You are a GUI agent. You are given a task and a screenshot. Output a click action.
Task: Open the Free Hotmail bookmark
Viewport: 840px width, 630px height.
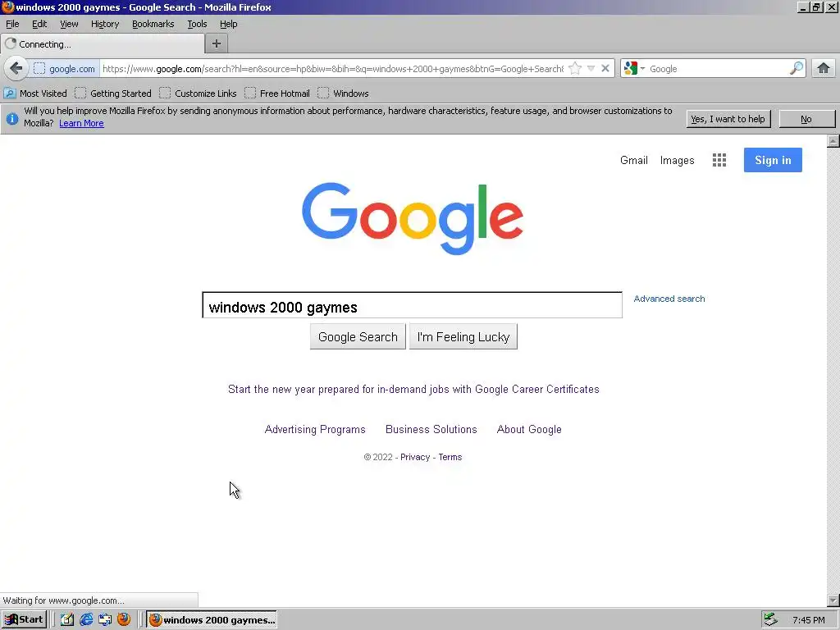pos(277,94)
